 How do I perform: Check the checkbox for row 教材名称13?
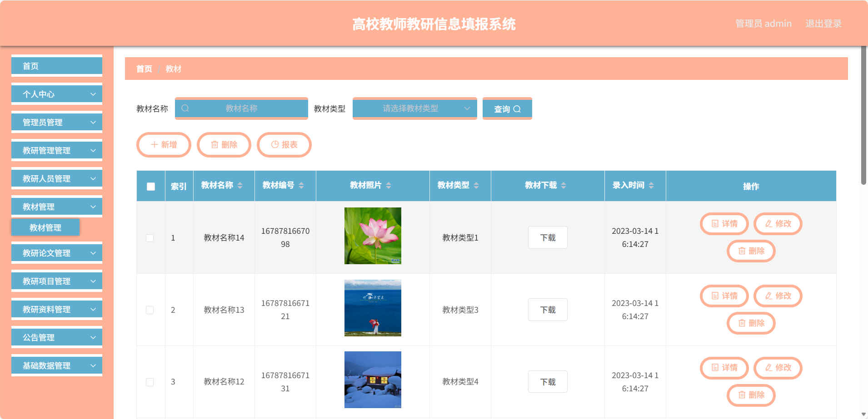coord(150,310)
